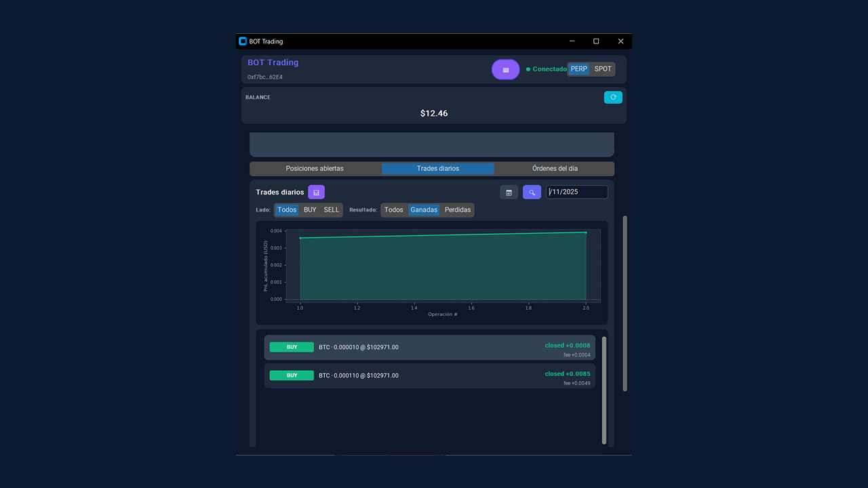This screenshot has width=868, height=488.
Task: Click the trades list vertical scrollbar
Action: (604, 390)
